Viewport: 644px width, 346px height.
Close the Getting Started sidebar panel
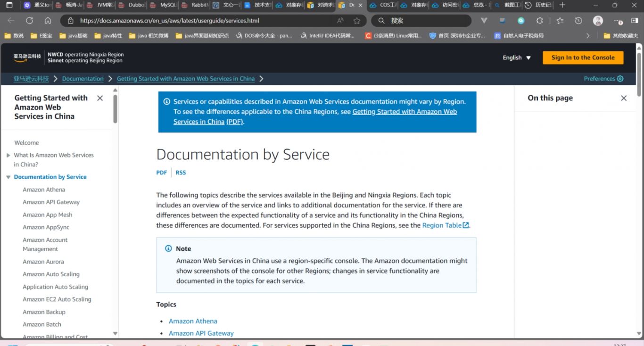100,98
